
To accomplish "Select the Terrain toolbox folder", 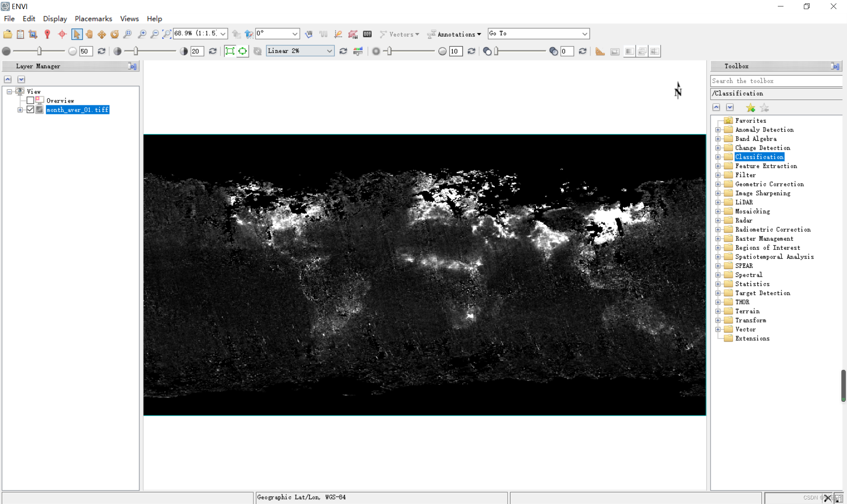I will [x=747, y=311].
